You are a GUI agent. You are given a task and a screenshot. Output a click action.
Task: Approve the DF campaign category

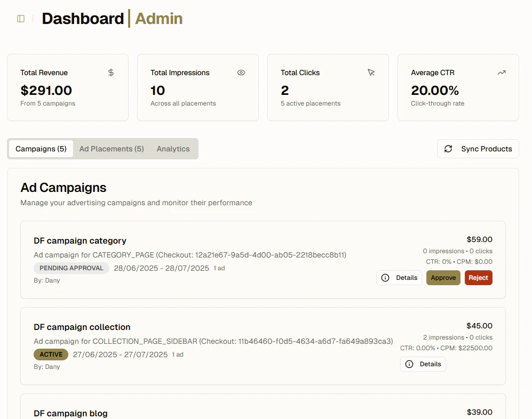pyautogui.click(x=443, y=278)
